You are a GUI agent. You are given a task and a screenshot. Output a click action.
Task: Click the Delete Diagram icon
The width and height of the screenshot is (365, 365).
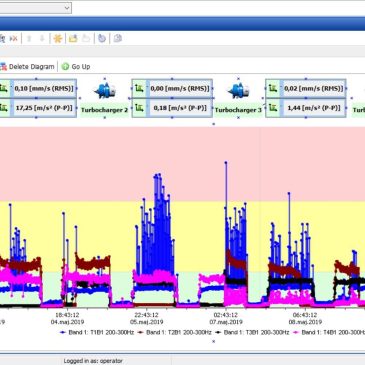(x=3, y=67)
